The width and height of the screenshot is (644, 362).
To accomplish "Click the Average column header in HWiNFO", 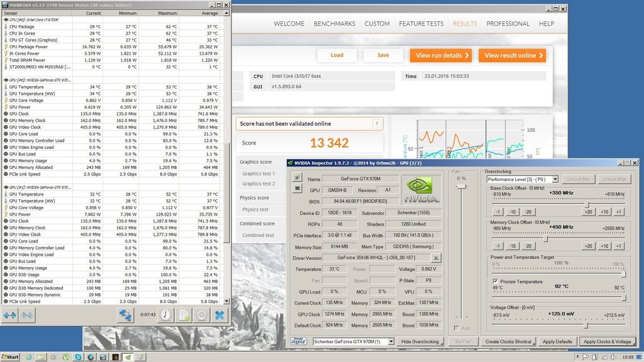I will coord(199,13).
